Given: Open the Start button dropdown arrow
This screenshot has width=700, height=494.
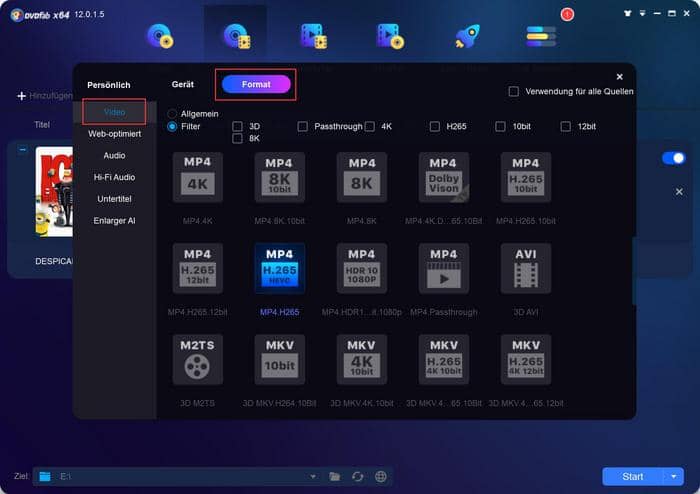Looking at the screenshot, I should coord(675,477).
